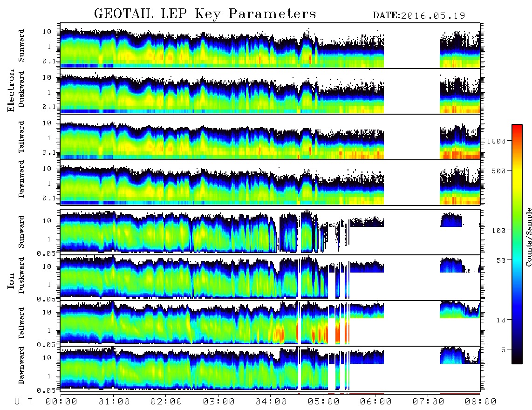Click the 02:00 time axis label
Screen dimensions: 532x410
166,402
